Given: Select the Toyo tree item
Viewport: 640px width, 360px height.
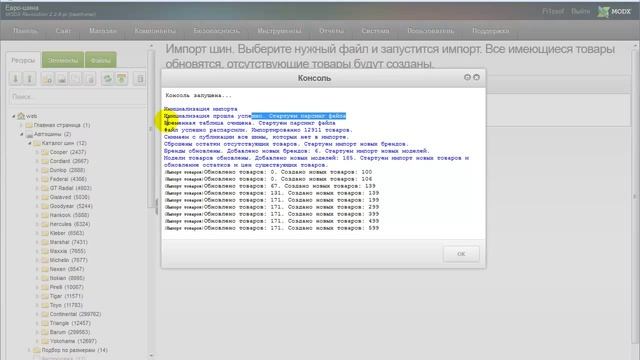Looking at the screenshot, I should point(66,305).
